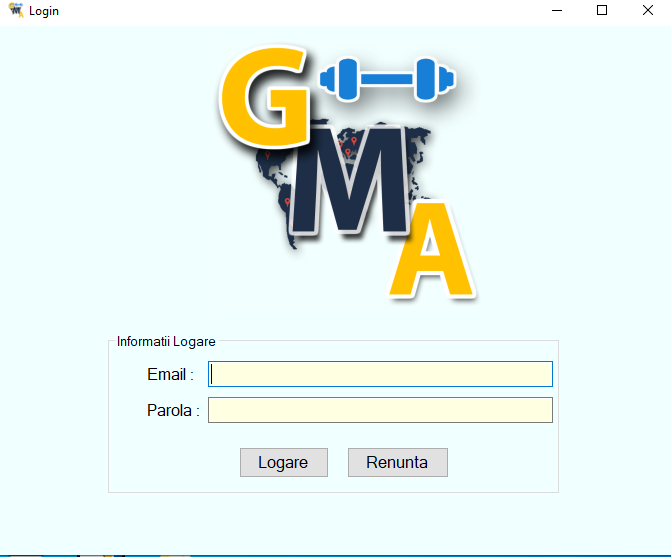Click the dark blue M letter in the logo

tap(350, 180)
